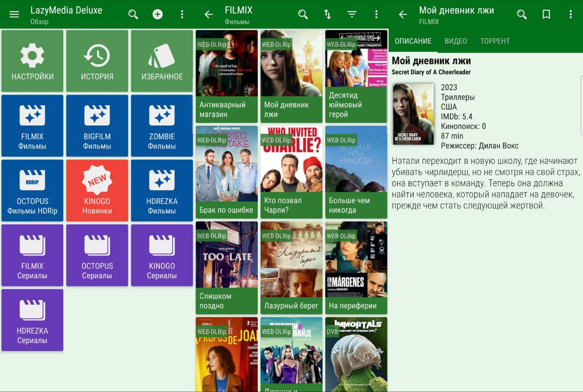Search within the FILMIX films list
The image size is (583, 392).
[303, 14]
